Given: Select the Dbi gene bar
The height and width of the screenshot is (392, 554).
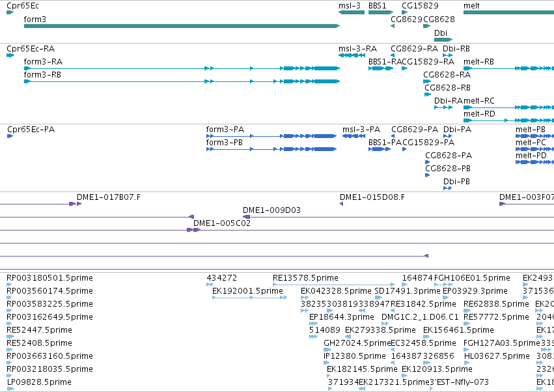Looking at the screenshot, I should pyautogui.click(x=443, y=40).
